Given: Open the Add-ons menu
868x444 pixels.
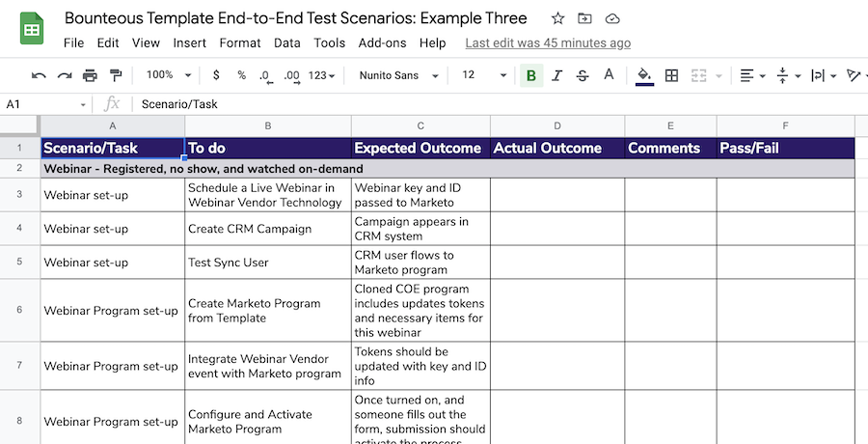Looking at the screenshot, I should click(383, 43).
